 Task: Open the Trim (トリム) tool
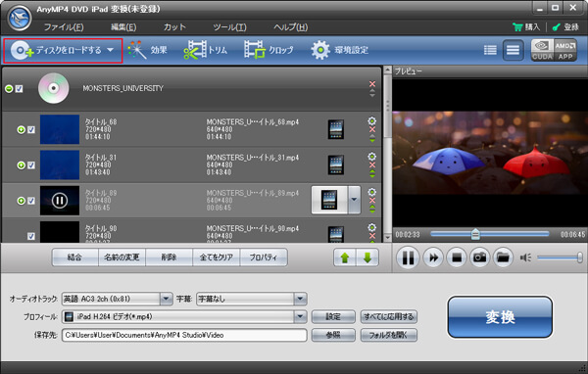205,50
